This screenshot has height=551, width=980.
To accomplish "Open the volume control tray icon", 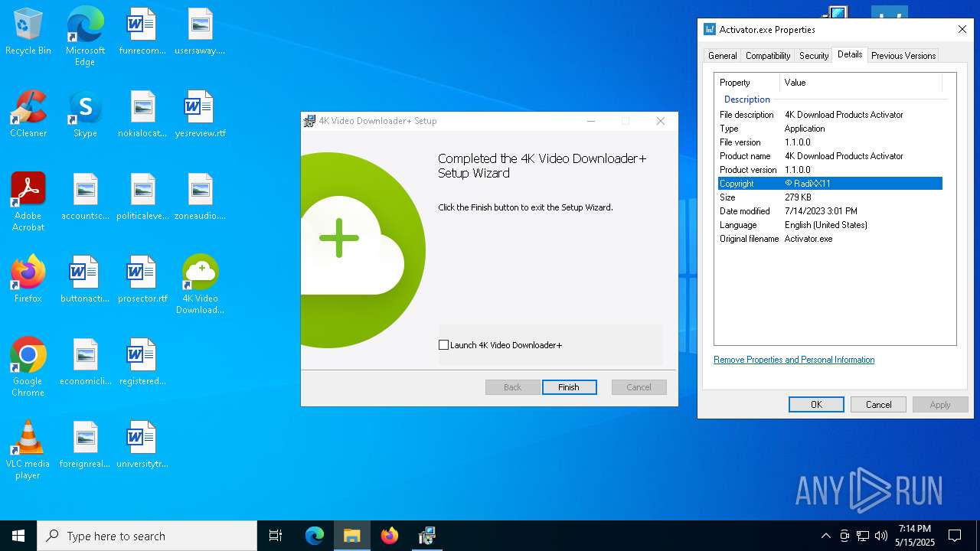I will click(881, 536).
